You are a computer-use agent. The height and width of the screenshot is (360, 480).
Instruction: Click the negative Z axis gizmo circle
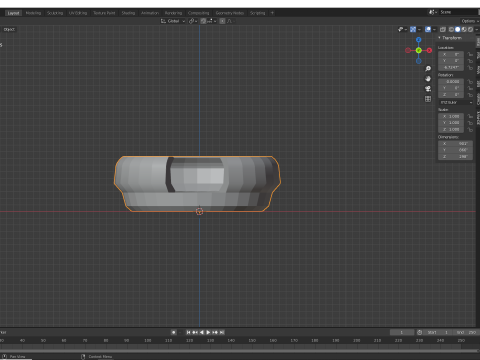click(419, 61)
